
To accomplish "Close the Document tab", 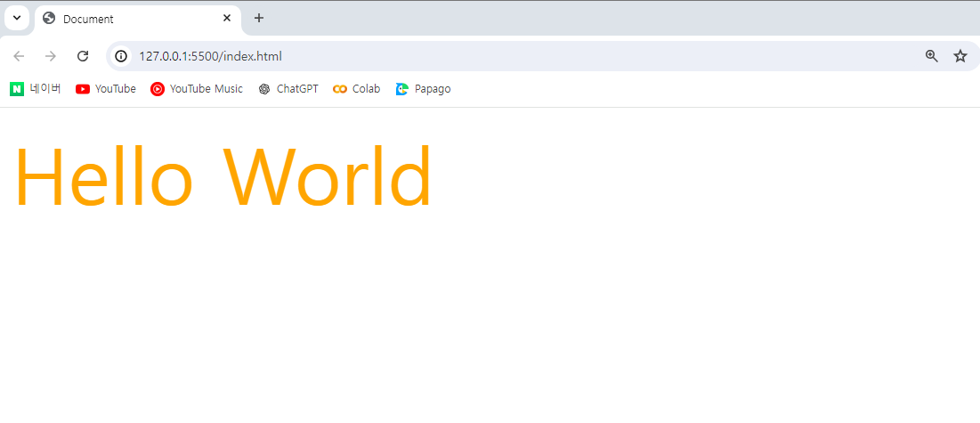I will coord(227,18).
